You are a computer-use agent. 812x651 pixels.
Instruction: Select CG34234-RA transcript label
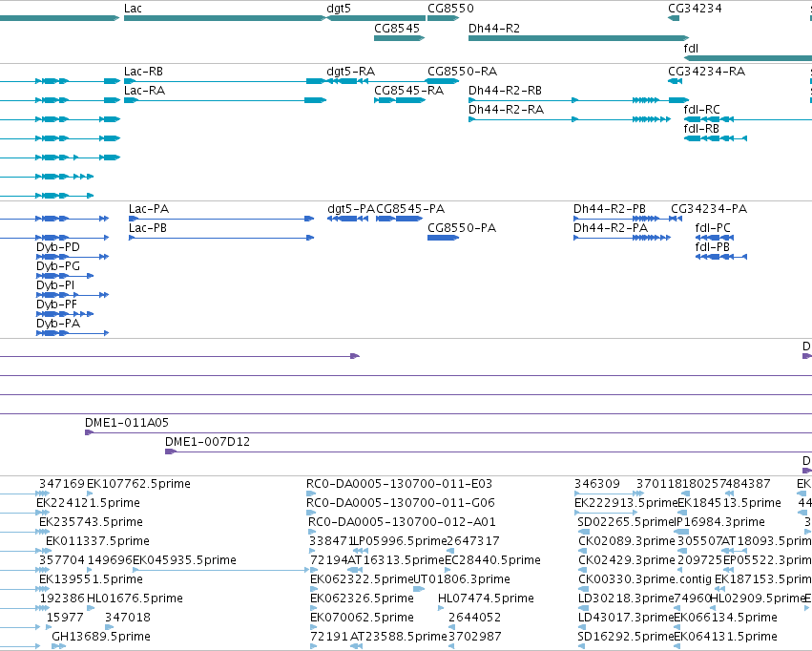[706, 71]
